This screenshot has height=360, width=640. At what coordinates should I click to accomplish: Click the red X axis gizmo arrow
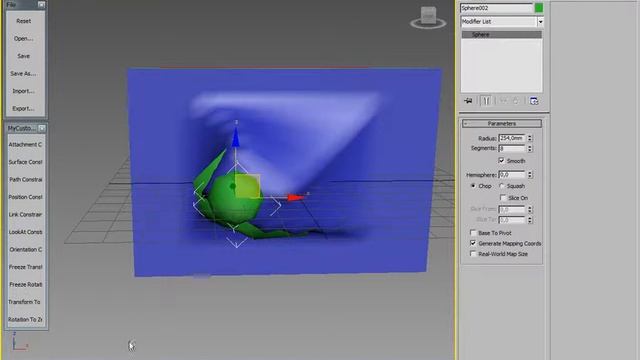(x=296, y=198)
